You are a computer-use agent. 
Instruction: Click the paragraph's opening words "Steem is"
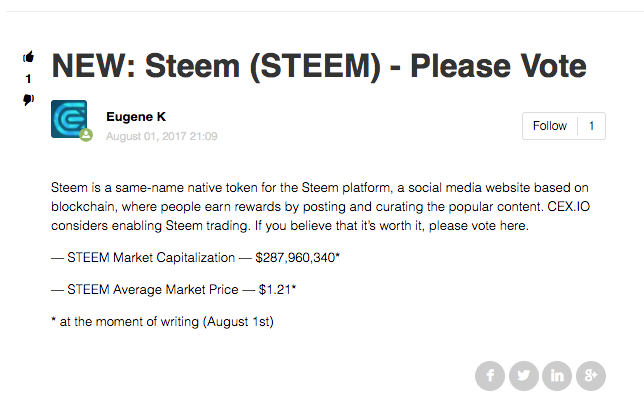pyautogui.click(x=75, y=187)
